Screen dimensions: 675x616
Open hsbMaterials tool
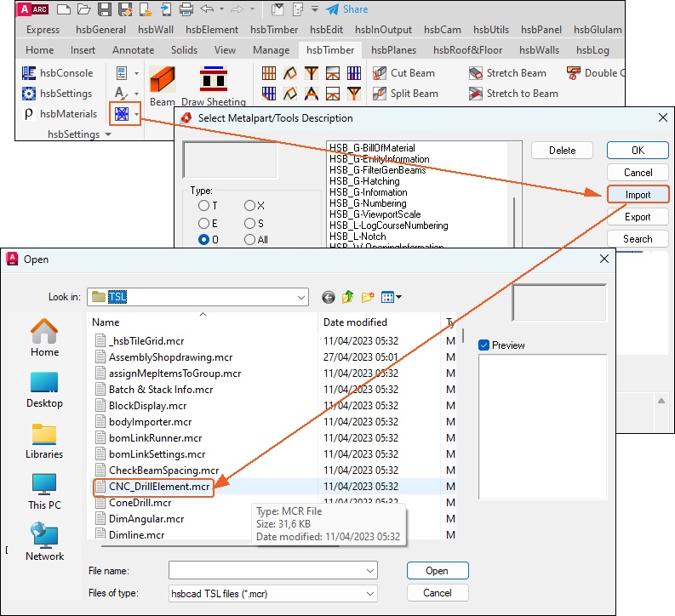[x=60, y=114]
